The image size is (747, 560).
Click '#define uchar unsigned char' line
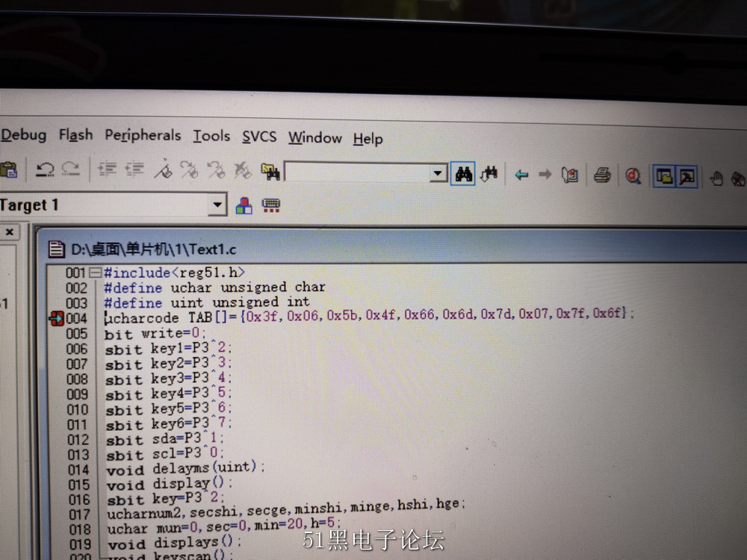click(x=214, y=287)
